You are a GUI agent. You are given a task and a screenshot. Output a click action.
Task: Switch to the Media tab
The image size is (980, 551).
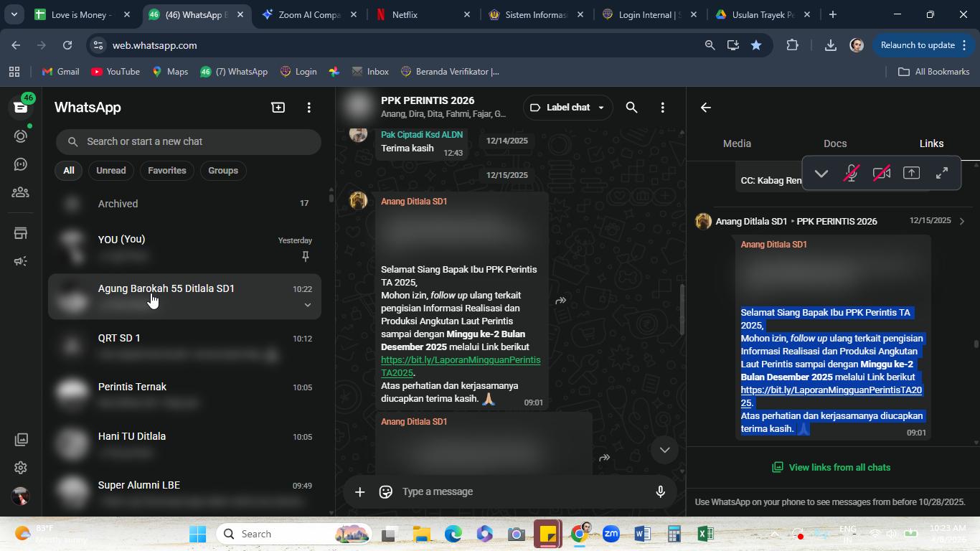[x=737, y=143]
